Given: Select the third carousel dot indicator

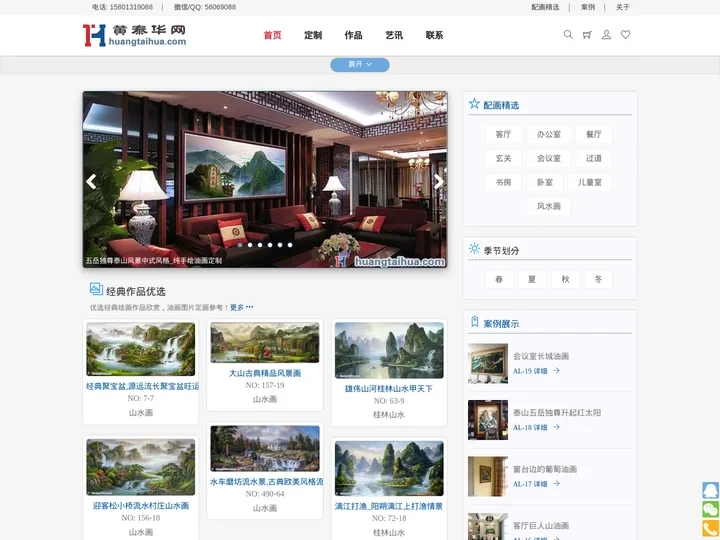Looking at the screenshot, I should [260, 245].
